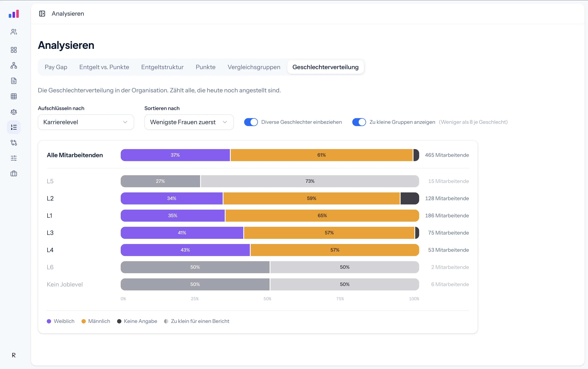The height and width of the screenshot is (369, 588).
Task: Click the 128 Mitarbeitende count
Action: [x=447, y=198]
